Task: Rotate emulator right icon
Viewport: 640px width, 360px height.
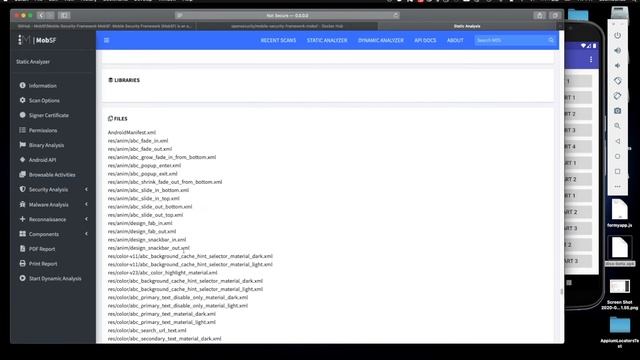Action: (618, 96)
